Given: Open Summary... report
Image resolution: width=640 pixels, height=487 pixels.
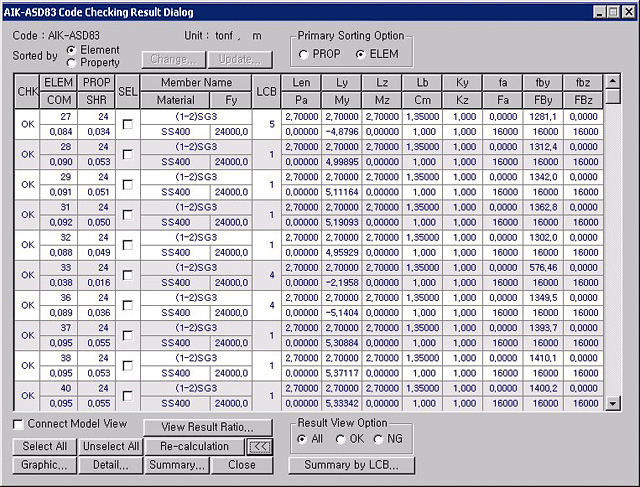Looking at the screenshot, I should point(177,465).
